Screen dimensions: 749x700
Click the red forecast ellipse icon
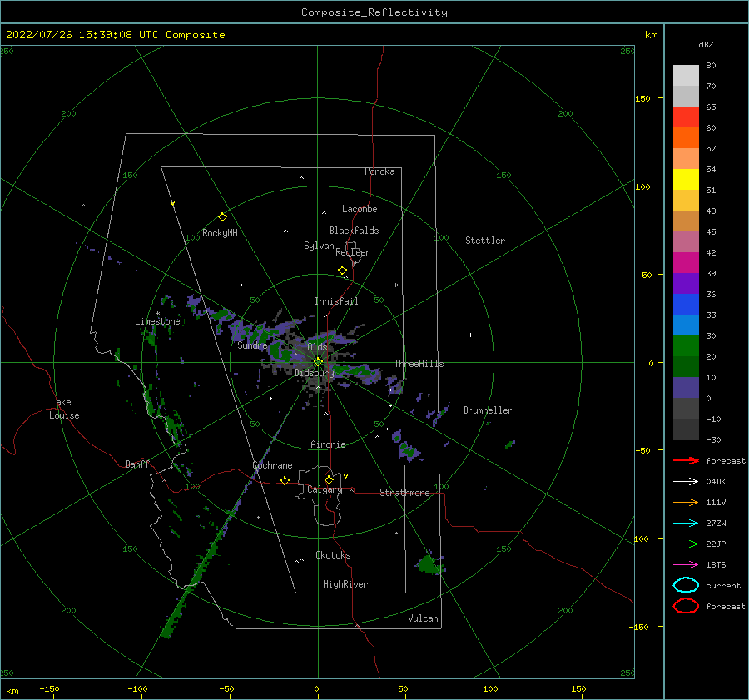click(686, 606)
